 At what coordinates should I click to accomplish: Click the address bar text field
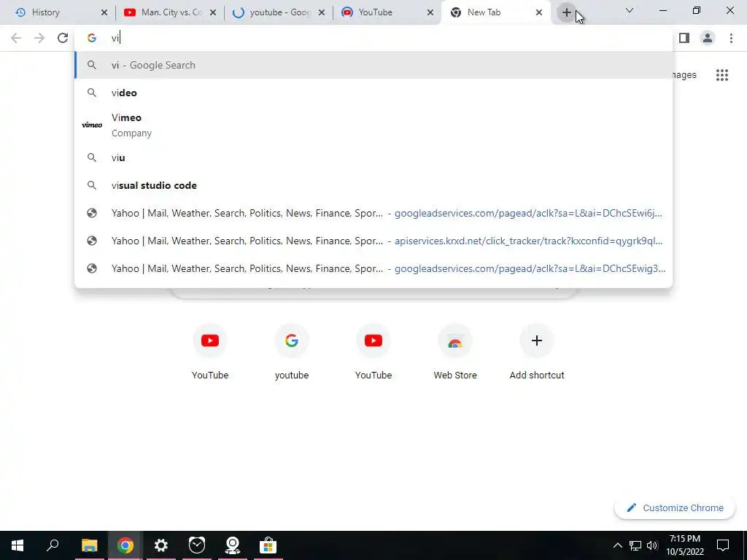tap(373, 38)
